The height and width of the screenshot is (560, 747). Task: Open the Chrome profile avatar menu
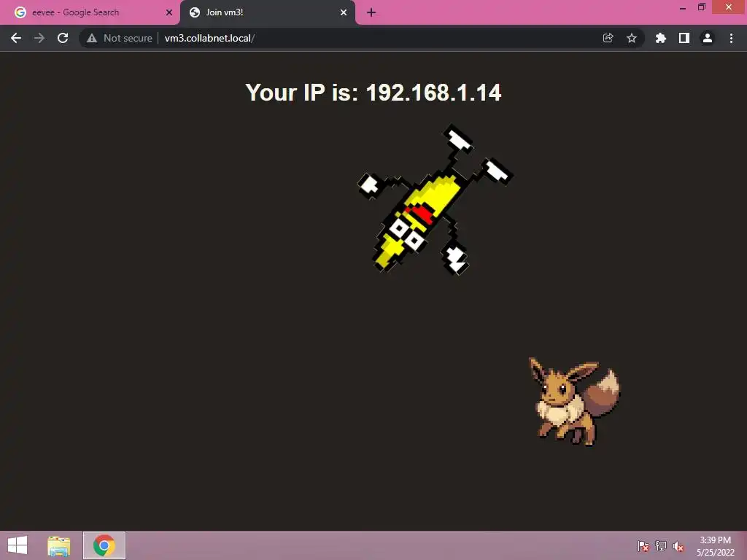[x=708, y=38]
